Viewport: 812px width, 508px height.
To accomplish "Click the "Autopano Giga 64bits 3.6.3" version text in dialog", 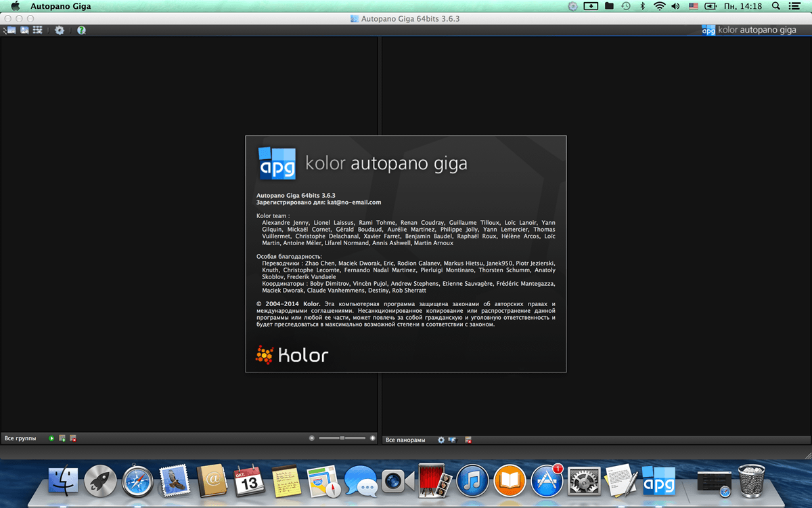I will point(296,195).
